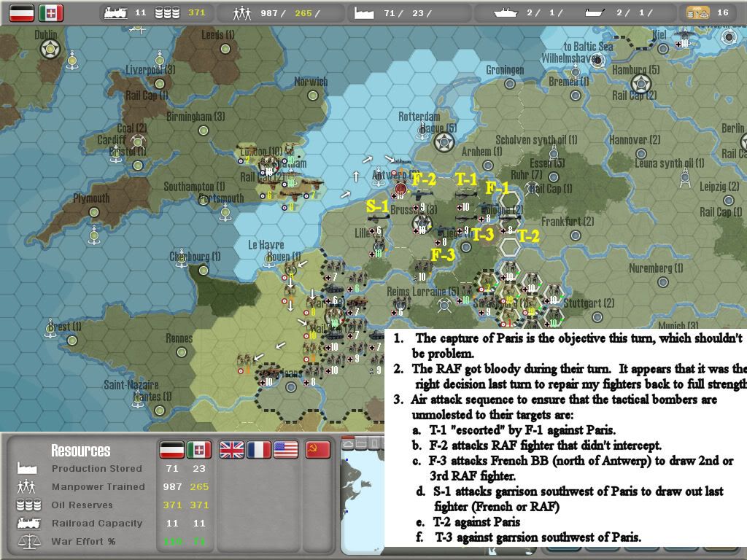Click the locomotive icon in top bar
The image size is (747, 560).
[x=115, y=13]
